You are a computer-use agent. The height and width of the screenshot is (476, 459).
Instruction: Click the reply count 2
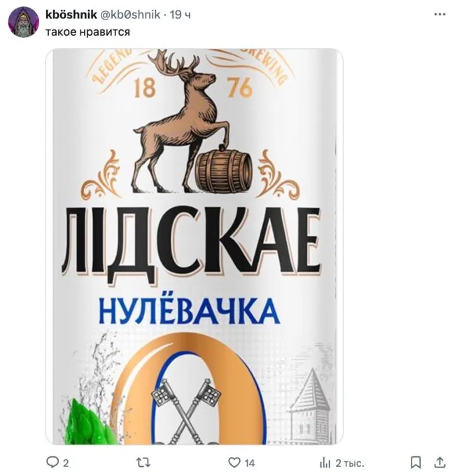click(66, 463)
